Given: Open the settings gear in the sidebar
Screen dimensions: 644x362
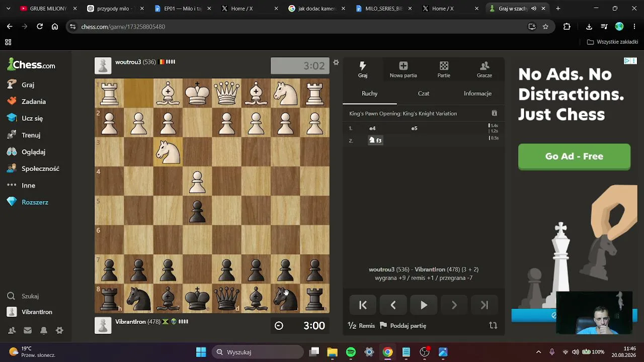Looking at the screenshot, I should (x=60, y=330).
